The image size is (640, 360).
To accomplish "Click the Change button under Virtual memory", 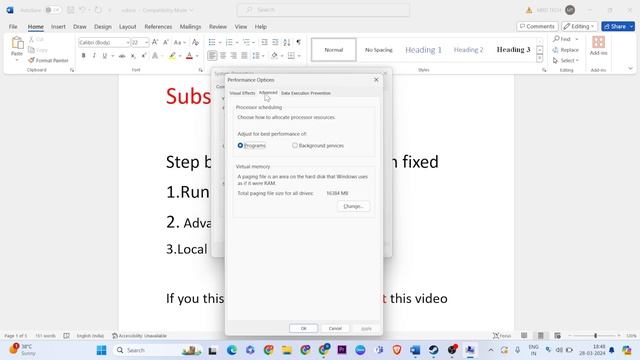I will coord(353,206).
